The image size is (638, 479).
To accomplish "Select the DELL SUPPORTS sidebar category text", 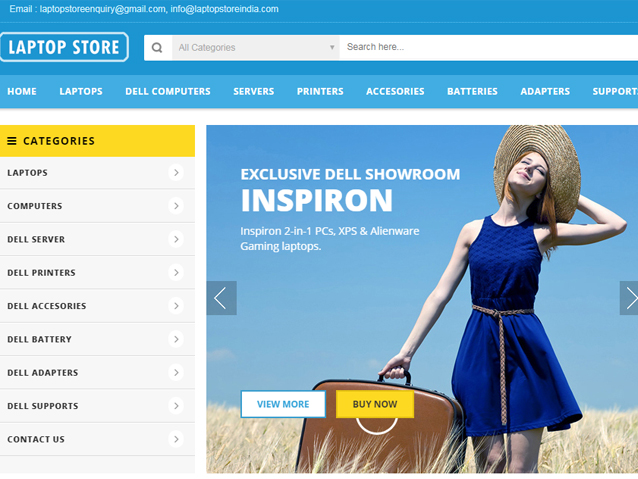I will click(x=43, y=407).
